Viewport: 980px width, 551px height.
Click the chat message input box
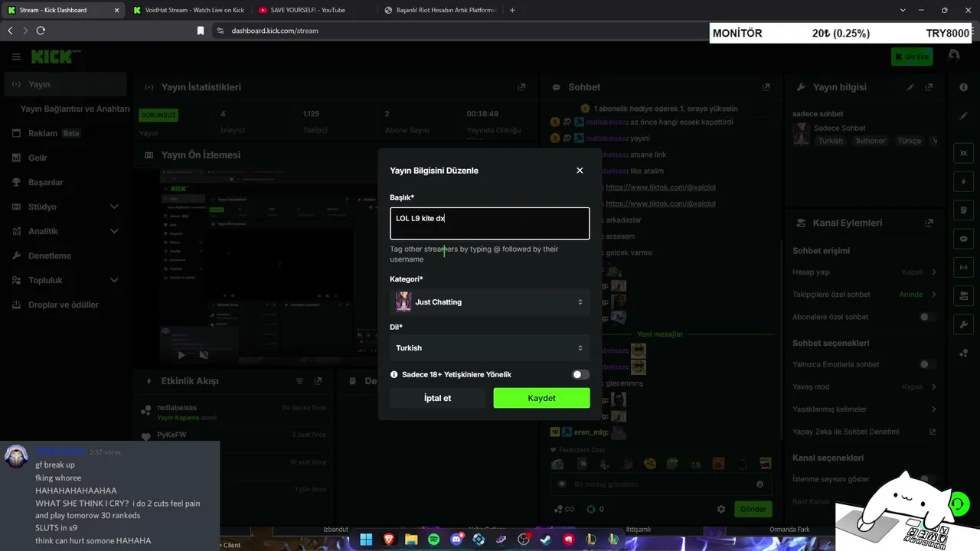tap(661, 484)
